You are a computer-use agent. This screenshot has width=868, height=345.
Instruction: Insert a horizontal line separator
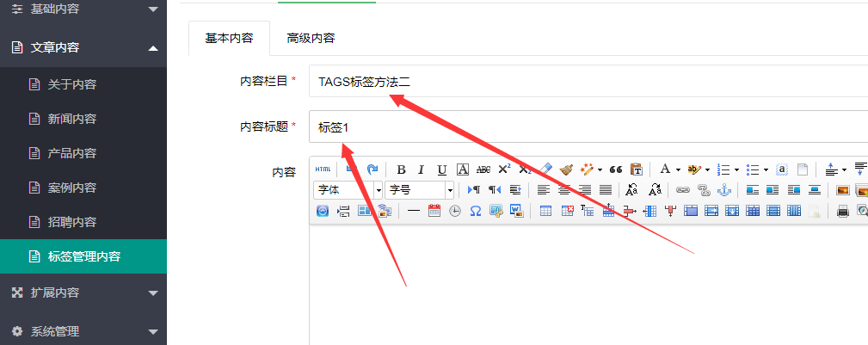click(x=413, y=211)
